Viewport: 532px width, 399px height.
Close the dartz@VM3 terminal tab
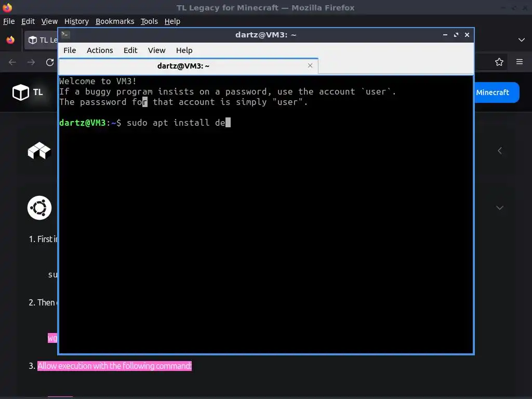(x=310, y=65)
